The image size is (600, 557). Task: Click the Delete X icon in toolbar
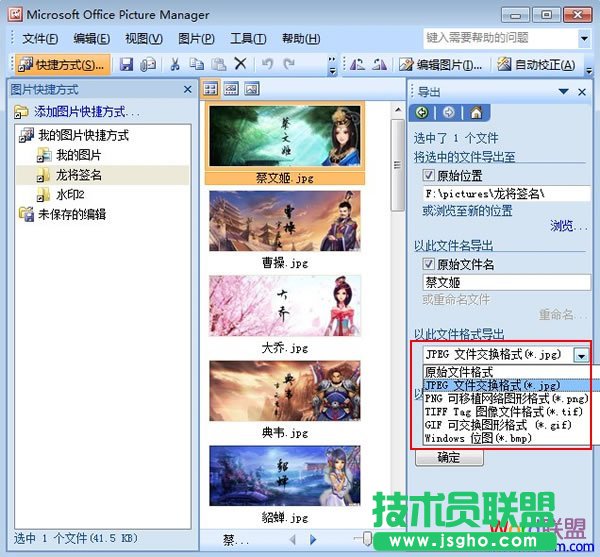[240, 64]
